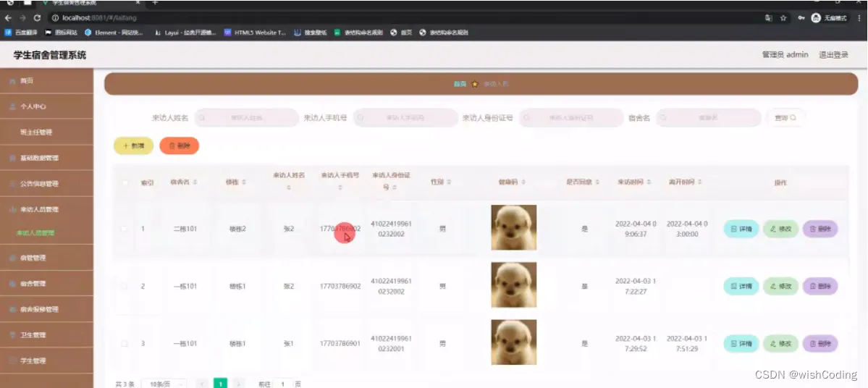Check the checkbox for row 2

pyautogui.click(x=125, y=286)
